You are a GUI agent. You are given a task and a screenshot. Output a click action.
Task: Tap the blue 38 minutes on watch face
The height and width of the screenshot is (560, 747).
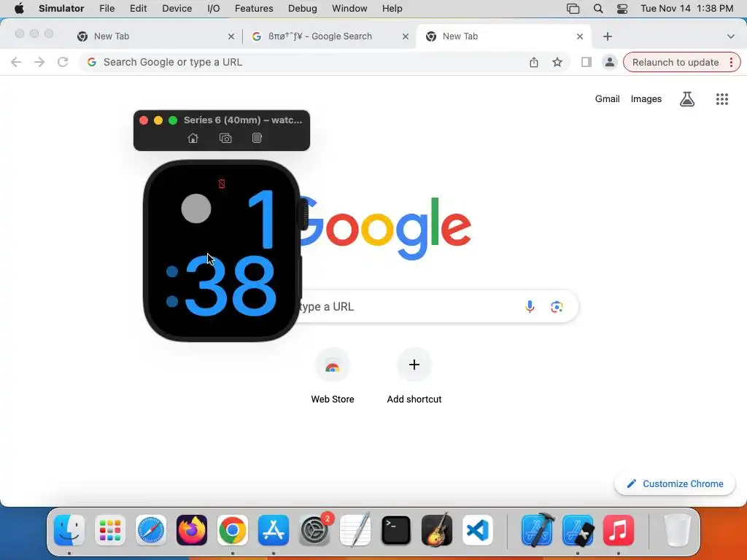231,286
